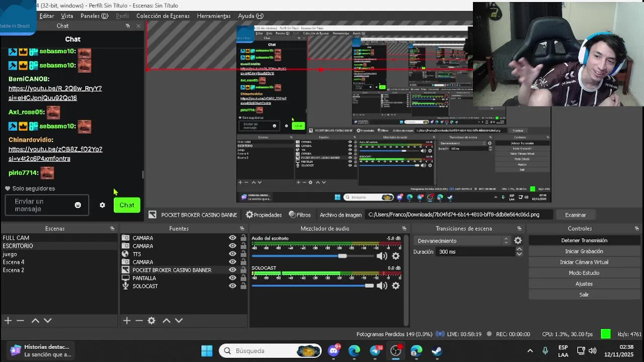Click the OBS Studio taskbar icon
Image resolution: width=644 pixels, height=362 pixels.
pyautogui.click(x=396, y=350)
